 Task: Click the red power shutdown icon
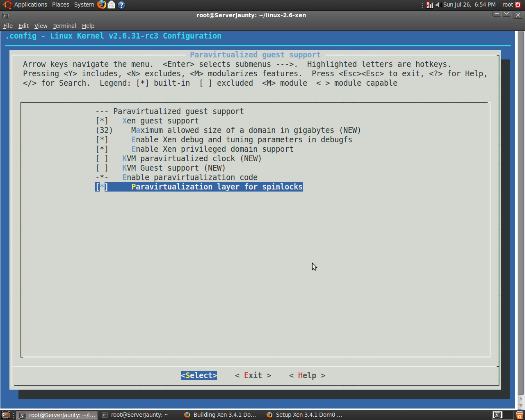coord(518,5)
